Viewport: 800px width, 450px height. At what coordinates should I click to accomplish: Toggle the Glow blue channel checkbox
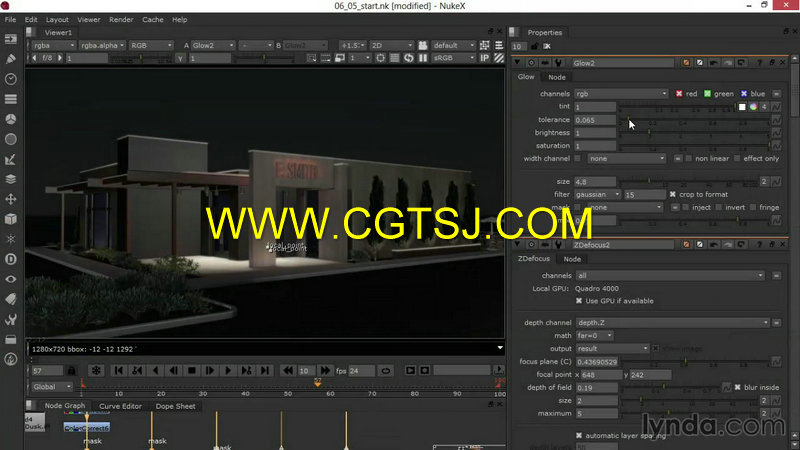pyautogui.click(x=744, y=94)
